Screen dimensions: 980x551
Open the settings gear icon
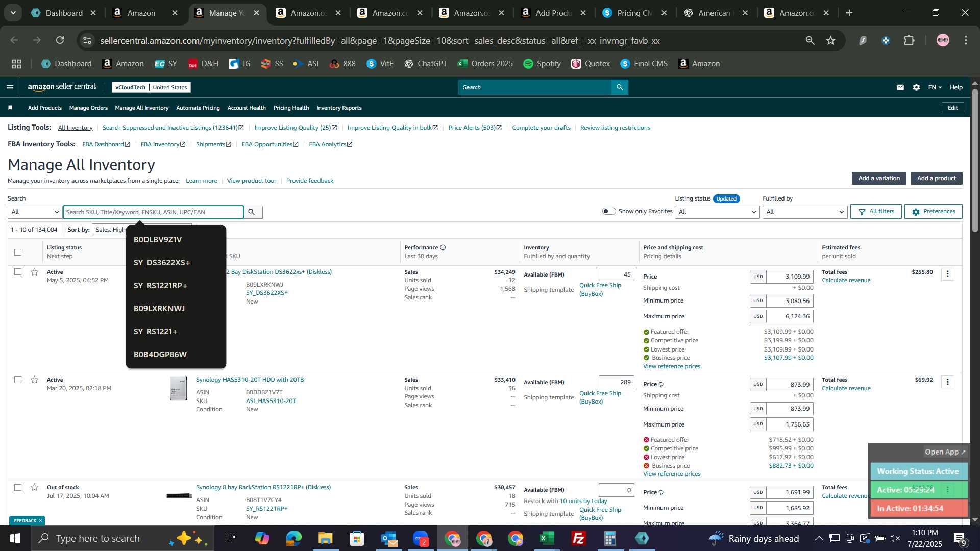[x=917, y=87]
